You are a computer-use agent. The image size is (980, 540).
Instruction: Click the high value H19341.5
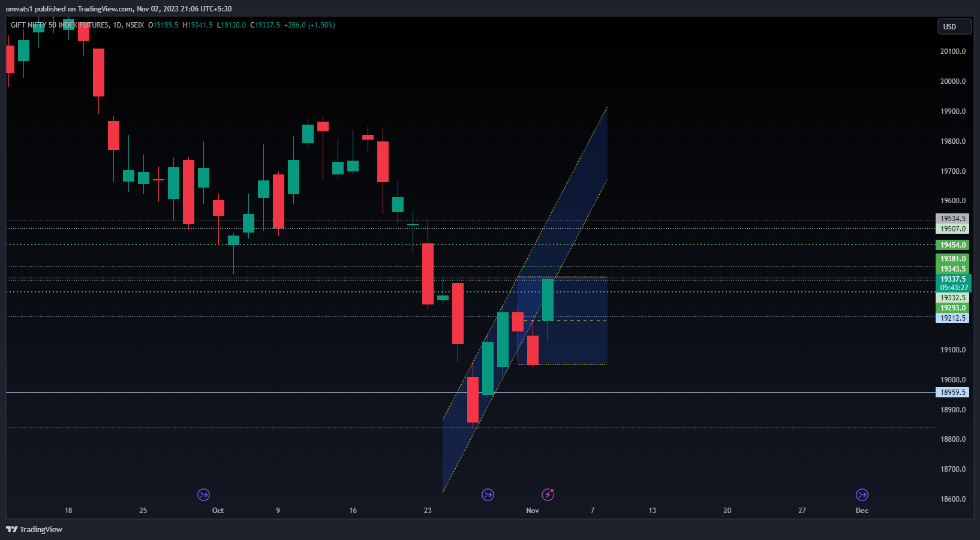coord(197,25)
